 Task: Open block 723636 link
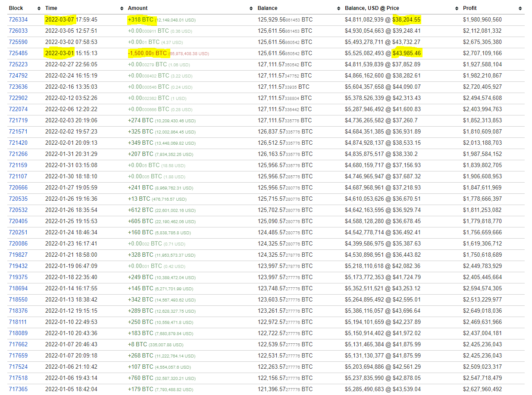coord(18,87)
